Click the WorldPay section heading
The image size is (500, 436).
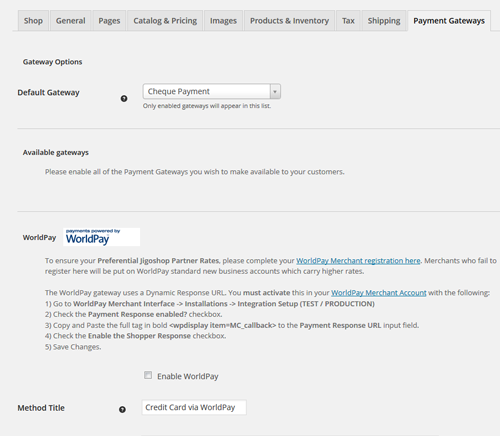(x=39, y=237)
